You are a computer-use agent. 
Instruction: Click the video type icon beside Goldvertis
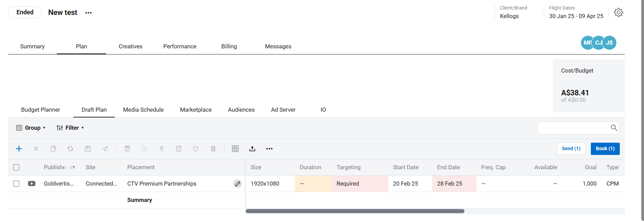[x=32, y=184]
